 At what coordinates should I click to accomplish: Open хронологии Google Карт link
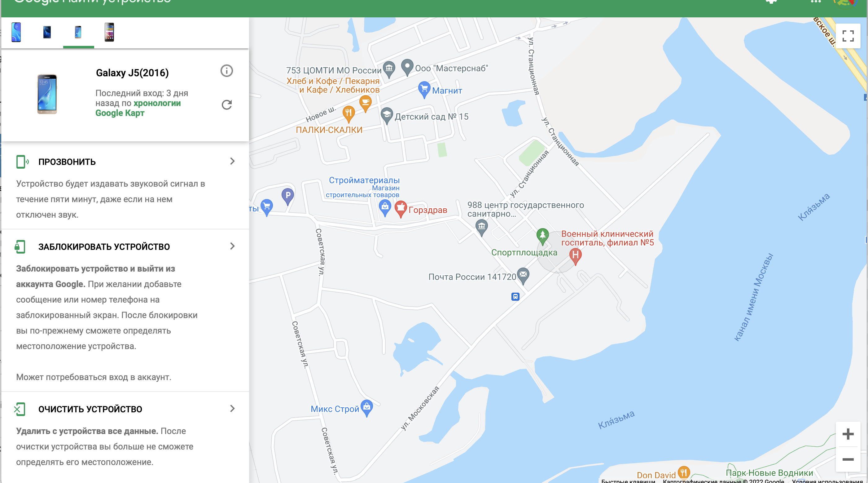pyautogui.click(x=138, y=108)
